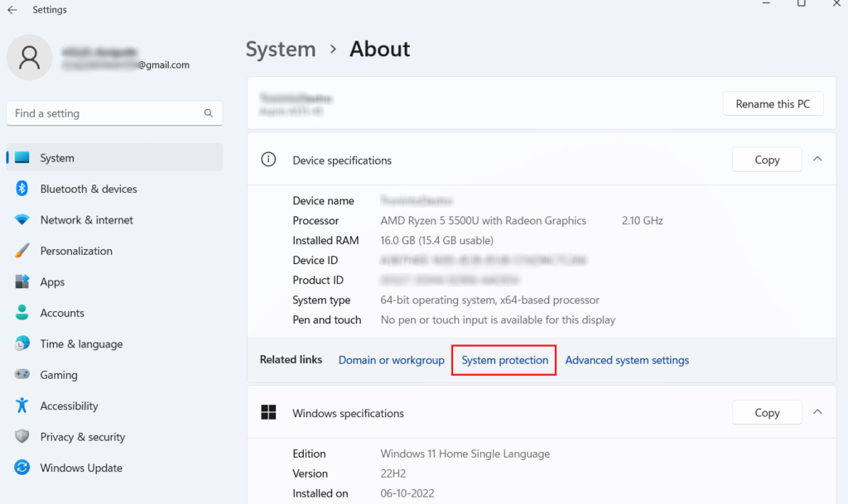This screenshot has width=848, height=504.
Task: Click the back arrow in Settings header
Action: tap(12, 10)
